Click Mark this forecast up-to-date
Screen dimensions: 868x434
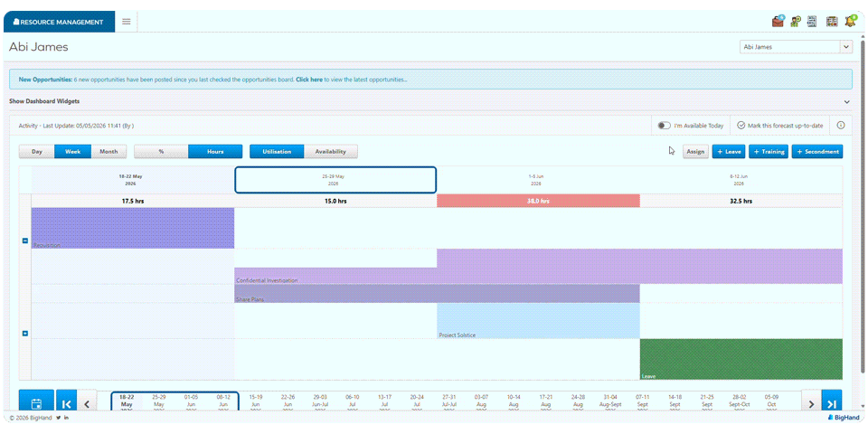point(785,126)
